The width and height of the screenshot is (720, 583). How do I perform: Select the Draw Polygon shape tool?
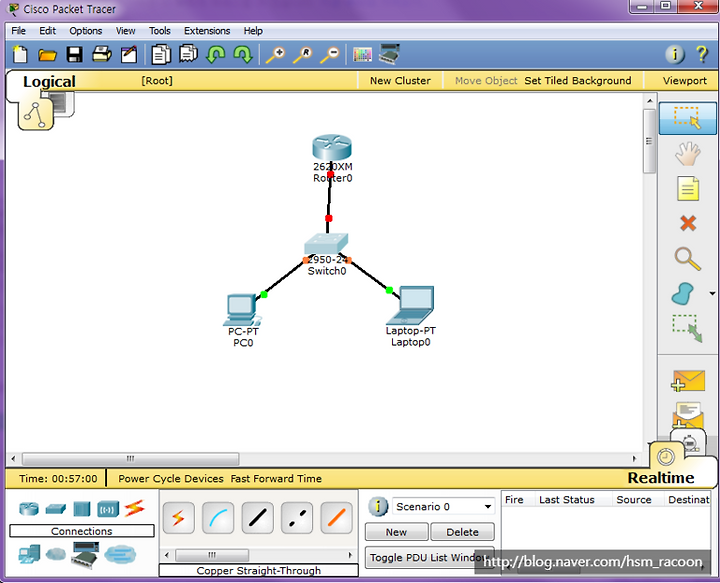coord(683,294)
